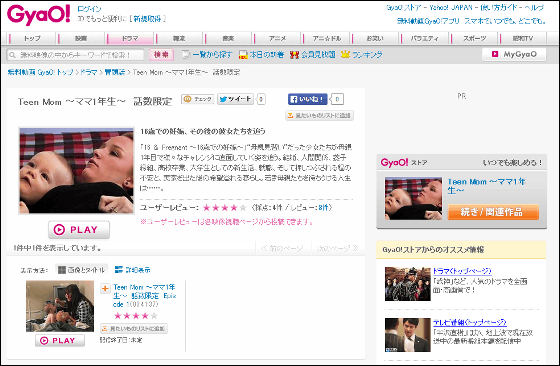Open the ドラマ(トップページ) recommendation link
The height and width of the screenshot is (366, 560).
point(462,271)
